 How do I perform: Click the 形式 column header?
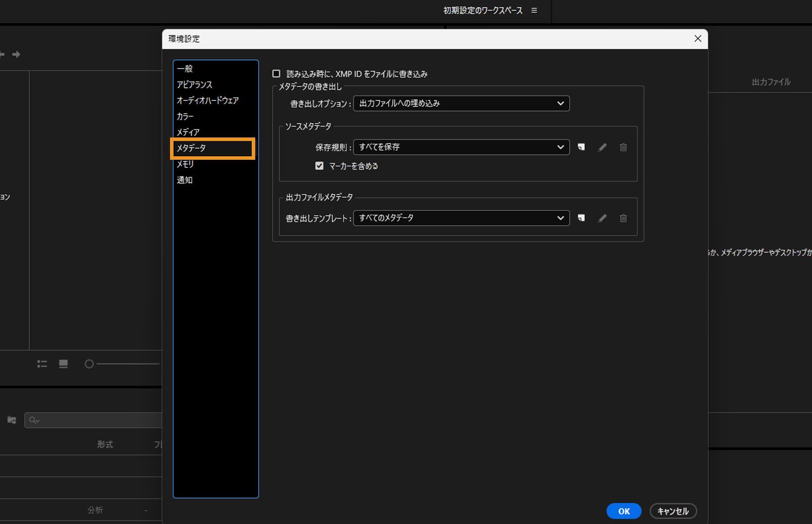click(105, 444)
